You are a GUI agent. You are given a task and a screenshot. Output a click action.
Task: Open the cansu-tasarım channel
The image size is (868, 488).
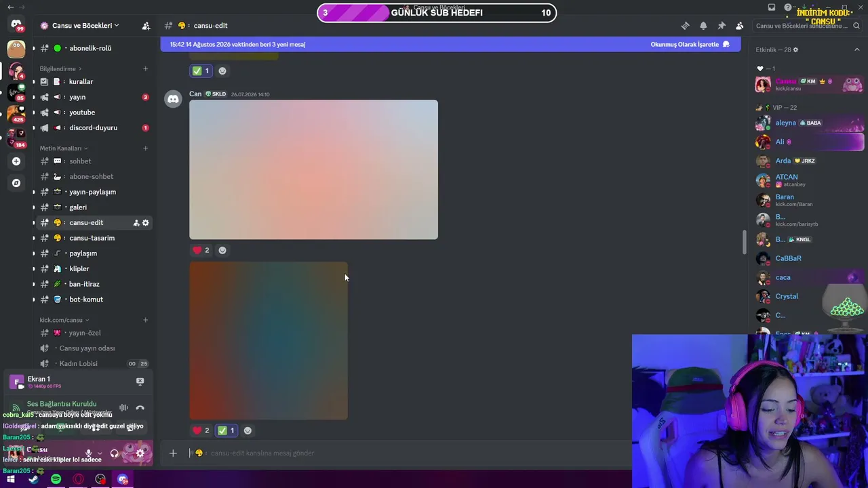[x=93, y=238]
